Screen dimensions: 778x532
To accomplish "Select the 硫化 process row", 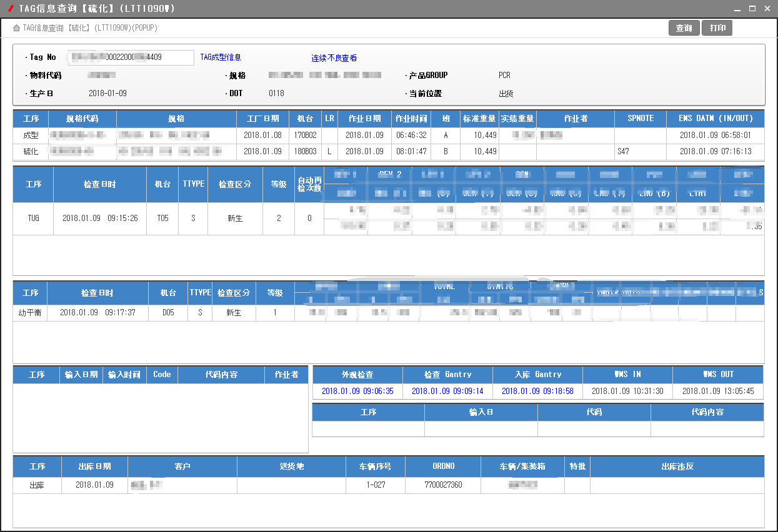I will pyautogui.click(x=31, y=152).
